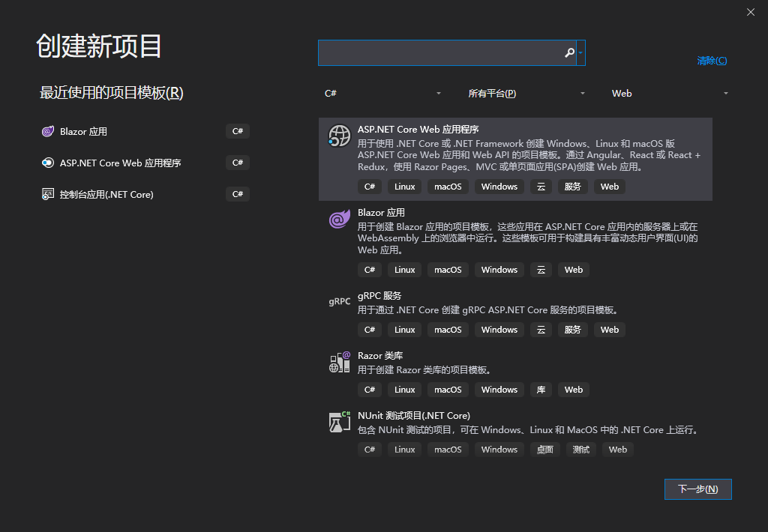Image resolution: width=768 pixels, height=532 pixels.
Task: Click the 库 tag under Razor 类库 template
Action: click(x=541, y=390)
